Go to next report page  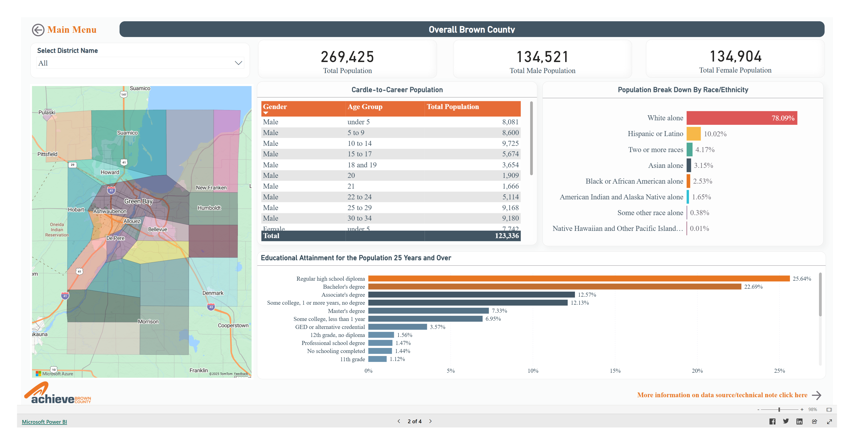pos(430,421)
